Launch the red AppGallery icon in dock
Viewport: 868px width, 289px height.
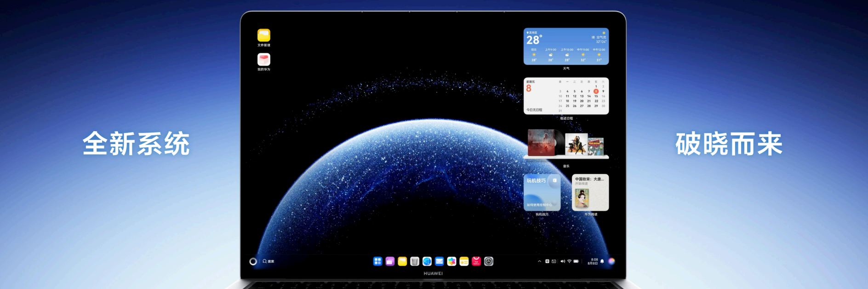click(x=477, y=261)
